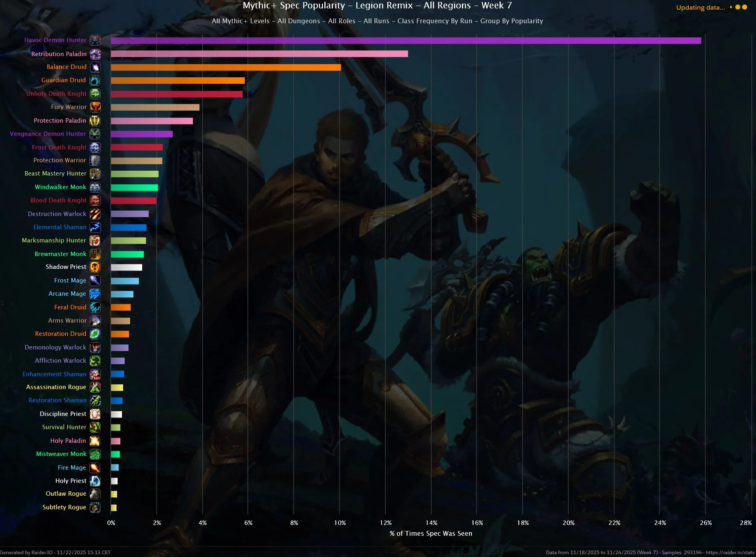Click the Windwalker Monk spec icon
Screen dimensions: 756x557
[95, 187]
